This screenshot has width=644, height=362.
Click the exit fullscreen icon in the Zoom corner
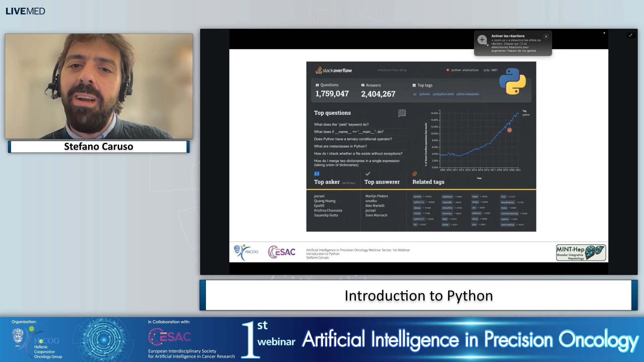[x=631, y=35]
